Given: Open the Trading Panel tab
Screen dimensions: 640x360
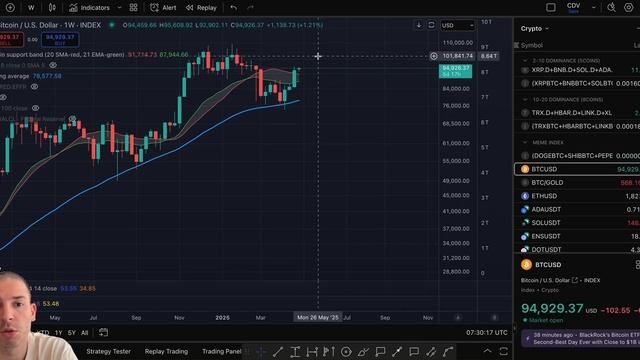Looking at the screenshot, I should [x=222, y=351].
